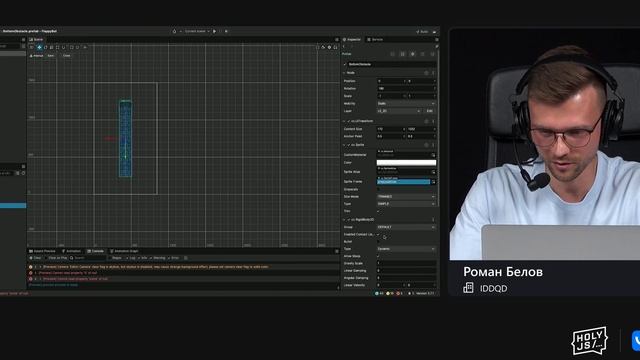Click the console Search field
The image size is (640, 360).
pos(87,258)
